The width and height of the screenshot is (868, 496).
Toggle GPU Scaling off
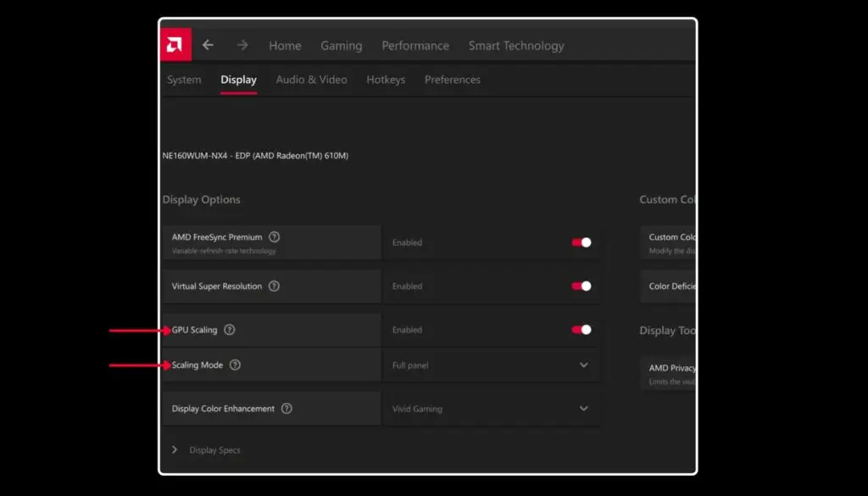tap(581, 330)
